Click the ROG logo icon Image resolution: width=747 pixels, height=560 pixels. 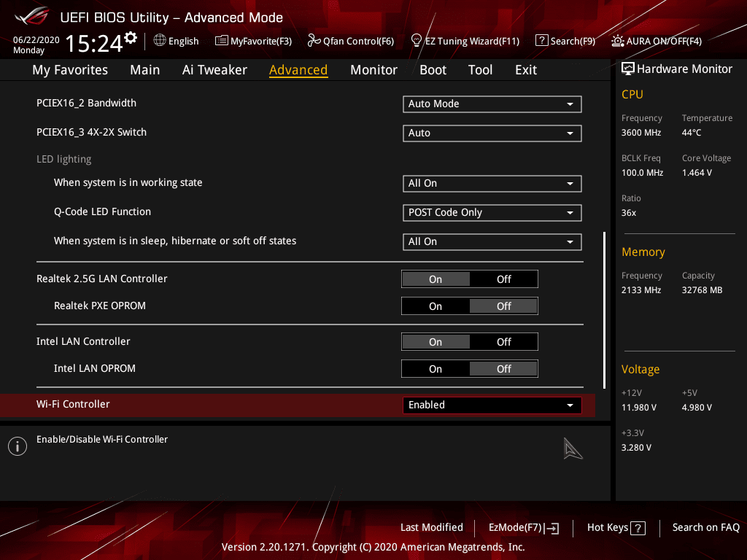coord(31,17)
